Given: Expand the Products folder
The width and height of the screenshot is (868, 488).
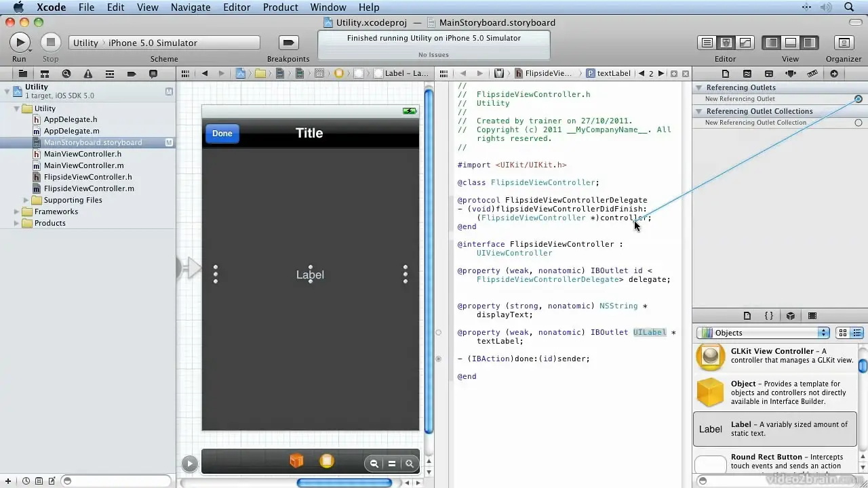Looking at the screenshot, I should [x=18, y=223].
